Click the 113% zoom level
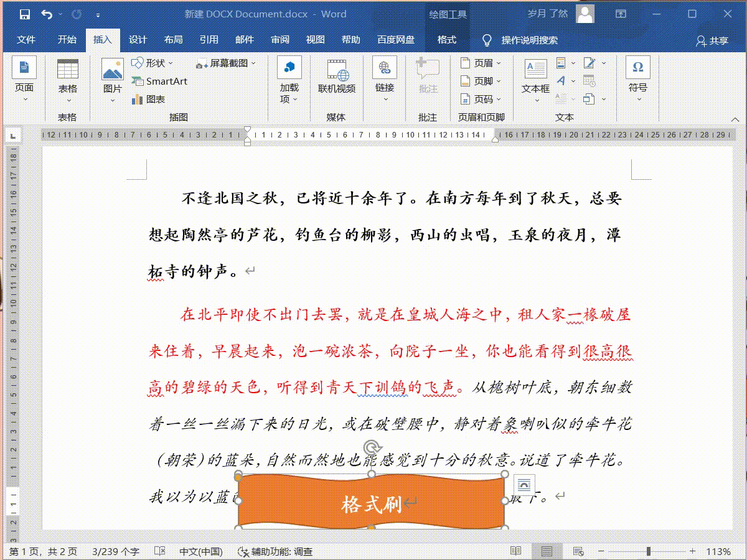747x560 pixels. (718, 552)
